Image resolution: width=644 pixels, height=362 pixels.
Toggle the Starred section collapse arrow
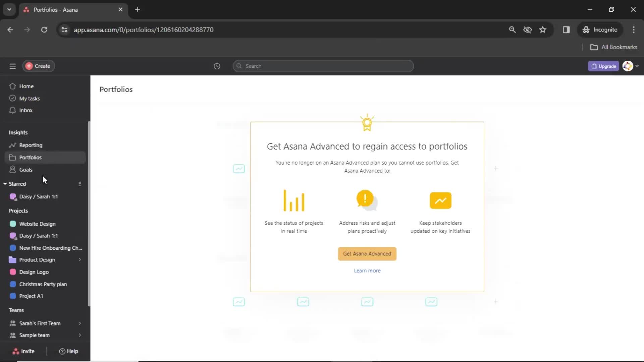[x=5, y=183]
